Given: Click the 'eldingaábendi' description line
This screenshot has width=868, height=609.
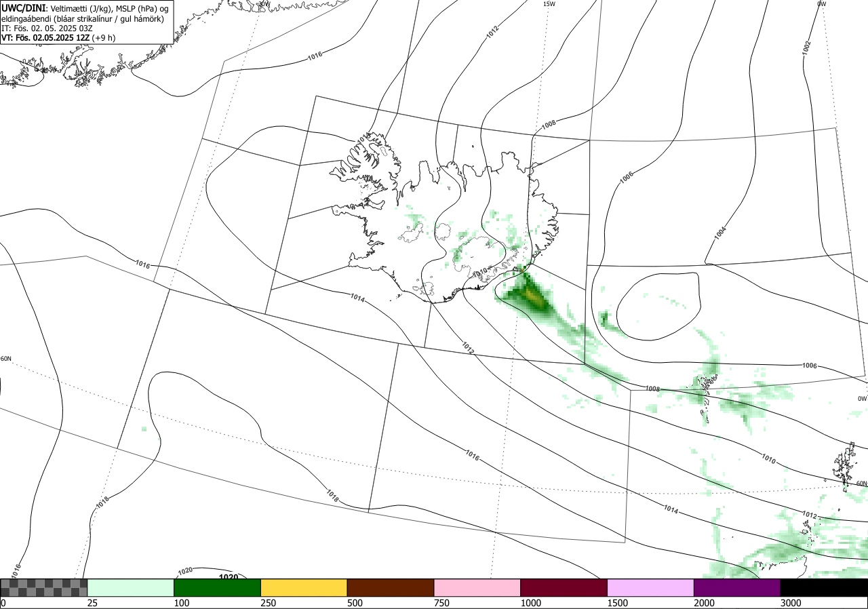Looking at the screenshot, I should tap(81, 18).
